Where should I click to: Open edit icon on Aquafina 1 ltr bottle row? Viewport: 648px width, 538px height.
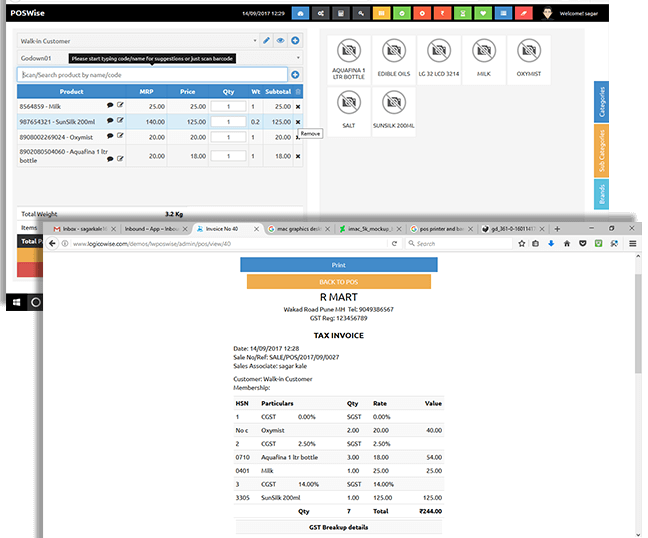(x=120, y=159)
